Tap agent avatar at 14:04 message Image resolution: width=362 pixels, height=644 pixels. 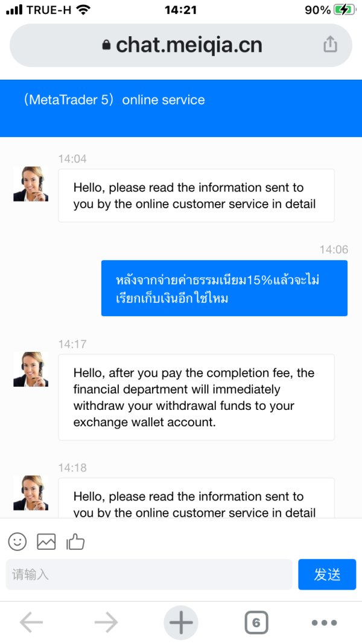pyautogui.click(x=31, y=184)
